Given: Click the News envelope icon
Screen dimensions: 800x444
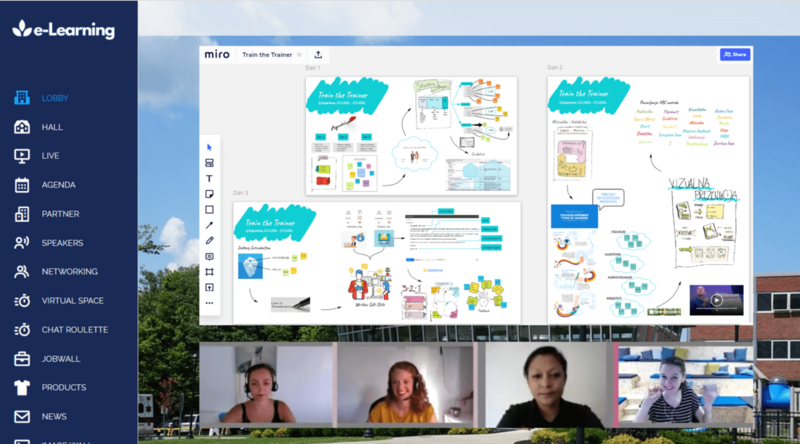Looking at the screenshot, I should pos(21,416).
